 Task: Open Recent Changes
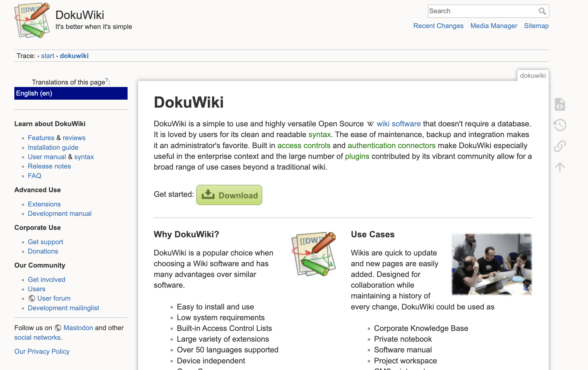(x=438, y=26)
